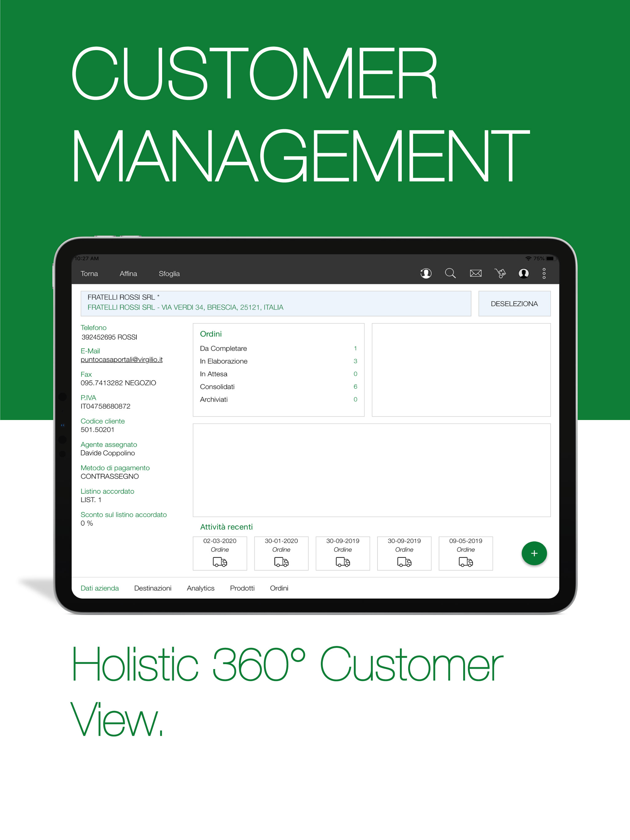Image resolution: width=630 pixels, height=840 pixels.
Task: Switch to the Analytics tab
Action: [x=201, y=588]
